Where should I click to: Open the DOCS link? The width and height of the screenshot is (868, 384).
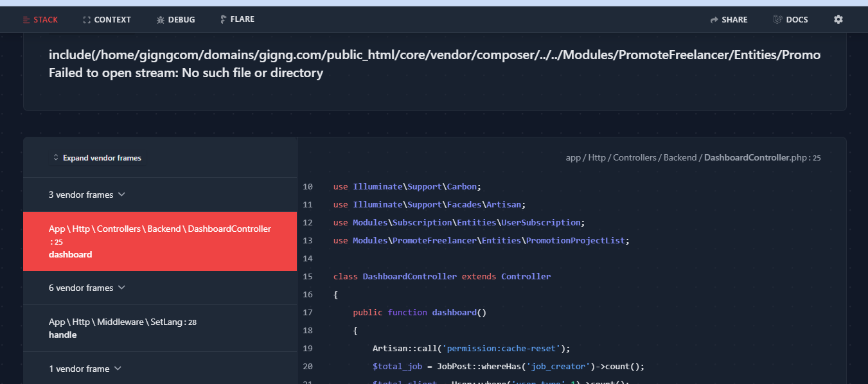pyautogui.click(x=790, y=20)
